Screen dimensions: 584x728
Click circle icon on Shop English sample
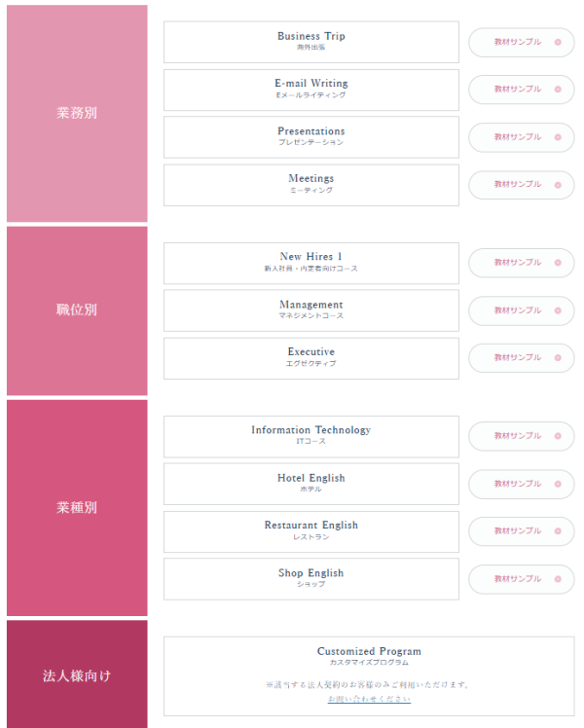pyautogui.click(x=558, y=579)
